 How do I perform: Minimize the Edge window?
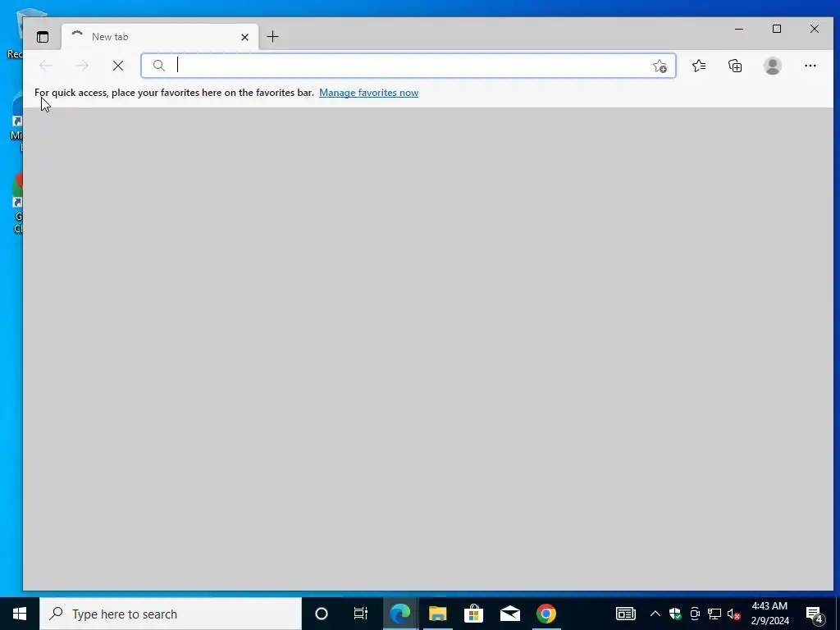click(x=739, y=29)
